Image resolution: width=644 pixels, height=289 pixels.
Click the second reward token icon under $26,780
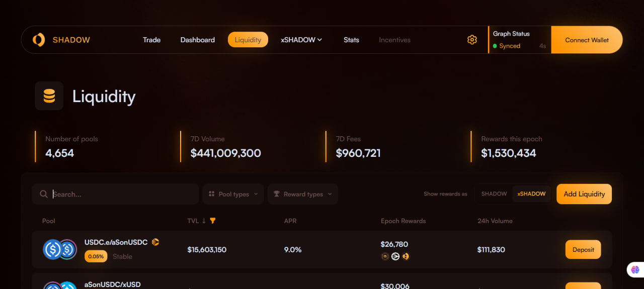tap(395, 256)
